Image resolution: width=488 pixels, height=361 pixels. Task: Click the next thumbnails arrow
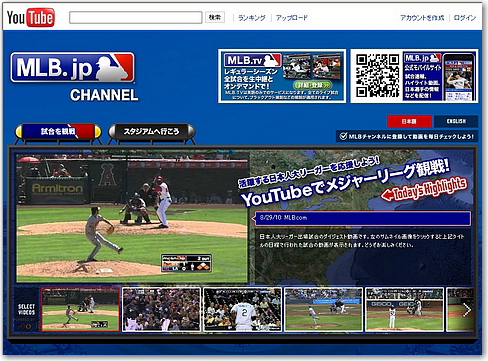(x=467, y=310)
